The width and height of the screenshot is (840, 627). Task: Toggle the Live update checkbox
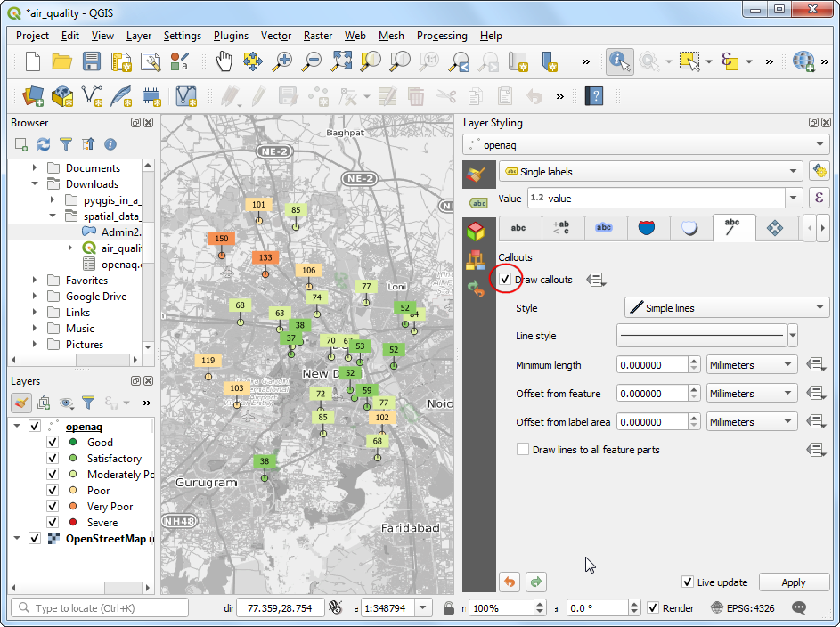coord(688,582)
